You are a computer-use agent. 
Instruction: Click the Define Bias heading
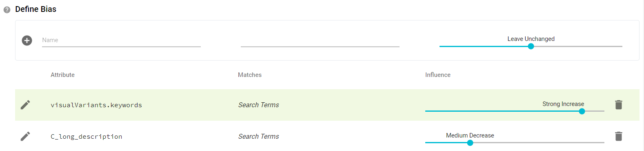[36, 9]
